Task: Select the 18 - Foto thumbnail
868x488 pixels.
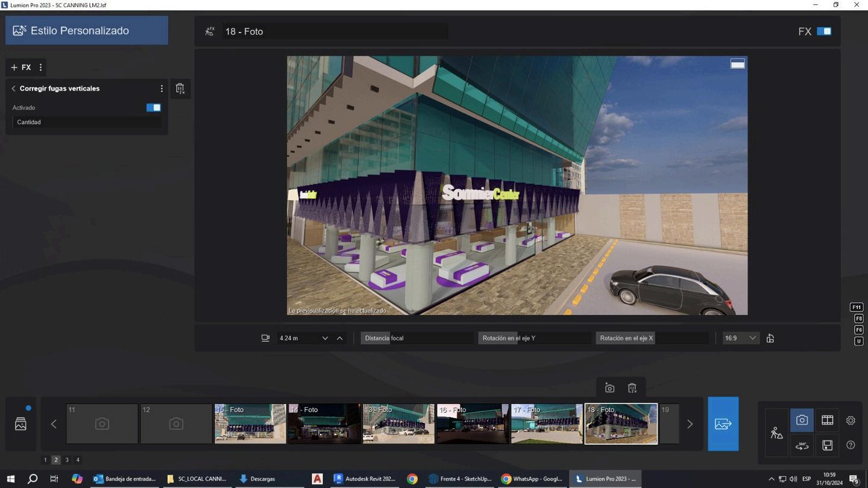Action: [x=621, y=424]
